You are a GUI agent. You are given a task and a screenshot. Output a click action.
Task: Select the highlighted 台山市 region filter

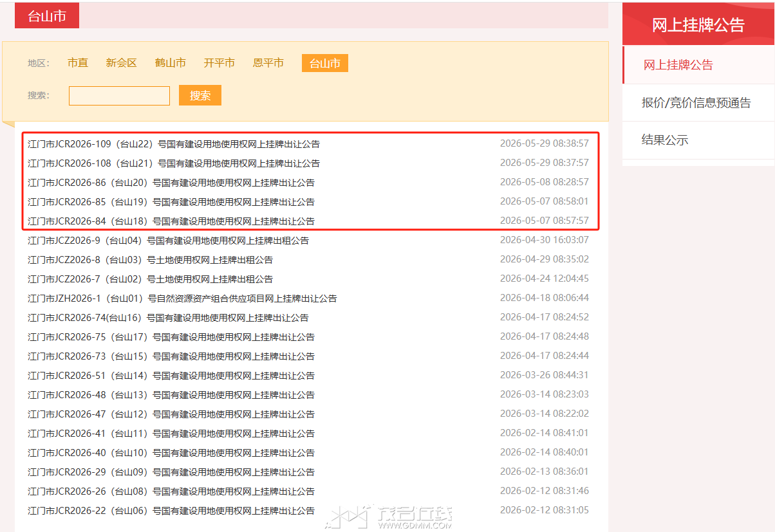325,63
